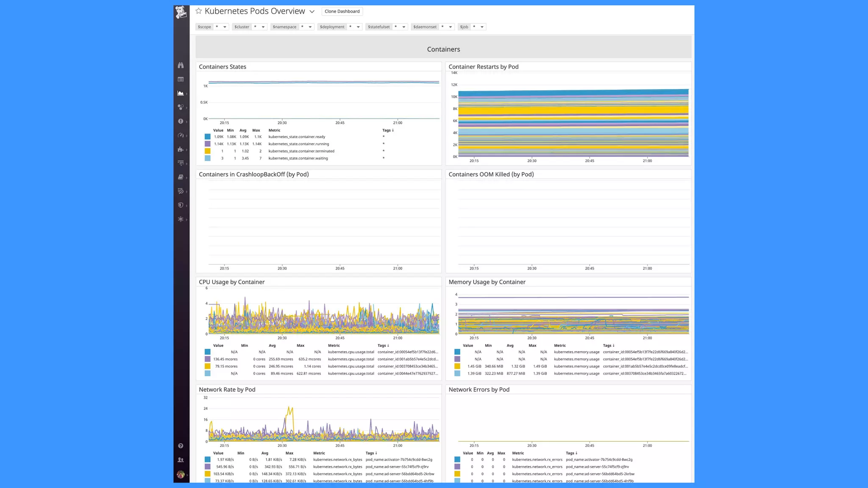The image size is (868, 488).
Task: Open the Team people icon in sidebar
Action: (x=181, y=460)
